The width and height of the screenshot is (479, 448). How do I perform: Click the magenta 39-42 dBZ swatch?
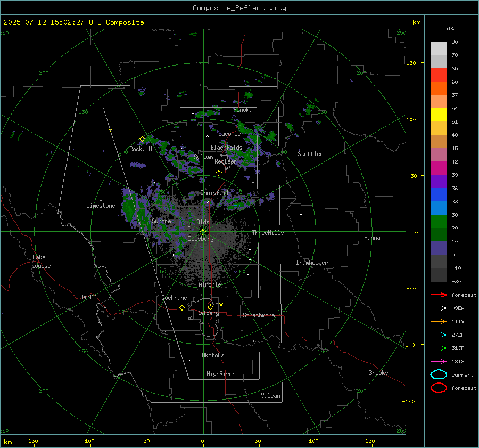[x=439, y=168]
